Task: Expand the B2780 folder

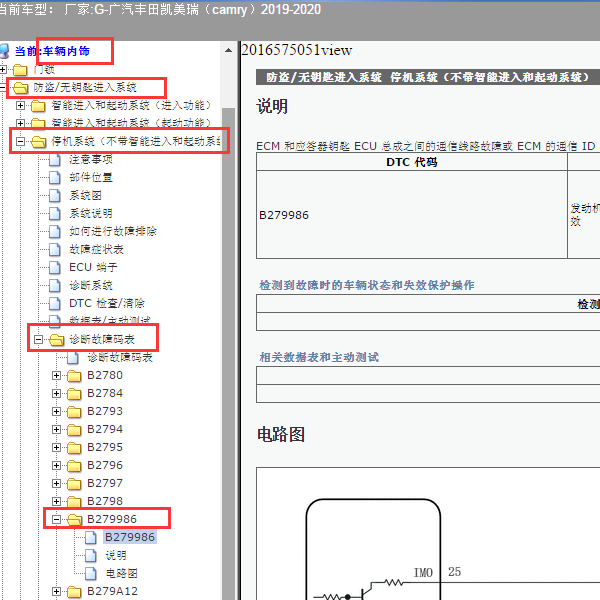Action: pos(56,375)
